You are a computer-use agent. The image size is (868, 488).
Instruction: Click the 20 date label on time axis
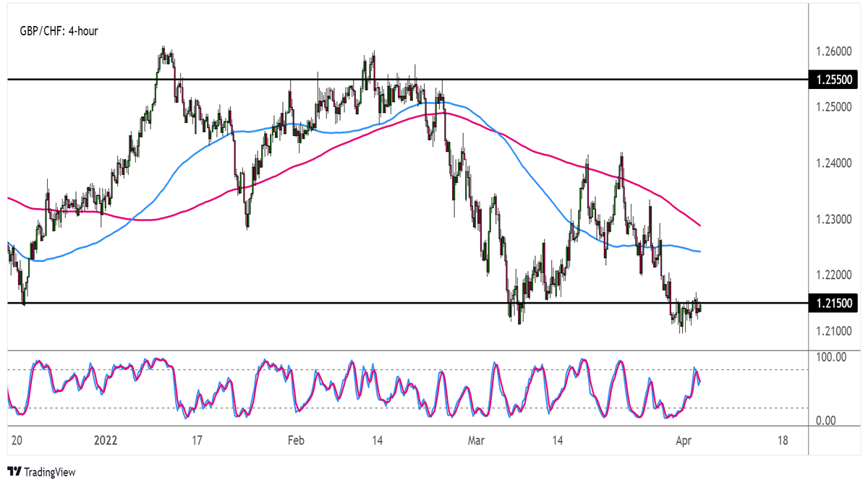point(17,440)
